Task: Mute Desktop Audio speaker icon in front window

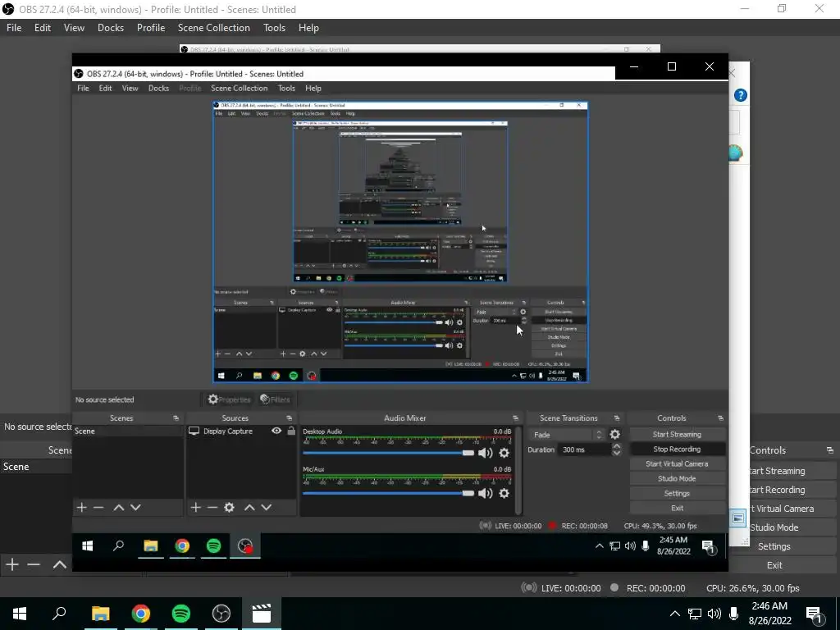Action: coord(486,453)
